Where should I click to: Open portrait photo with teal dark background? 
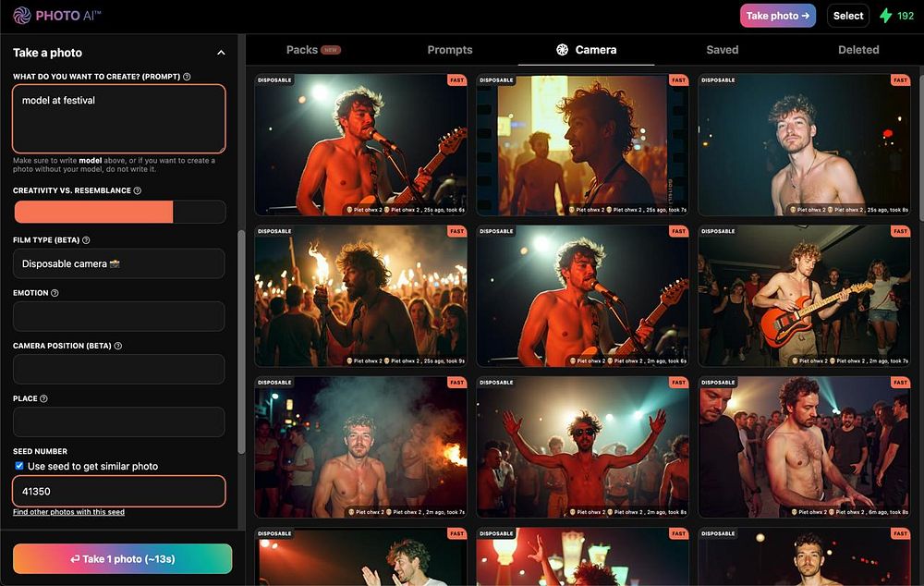(805, 145)
